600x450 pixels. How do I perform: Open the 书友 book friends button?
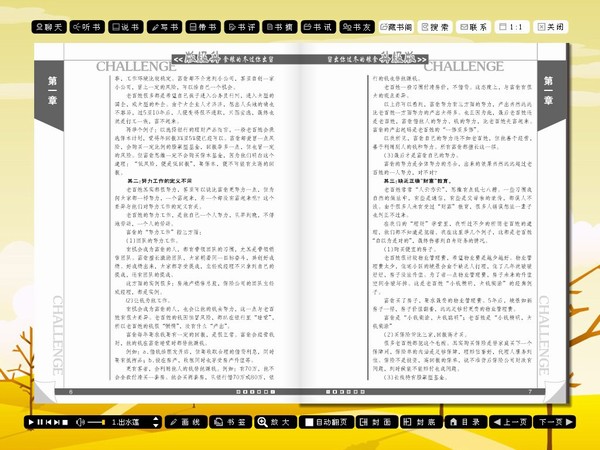click(x=357, y=27)
